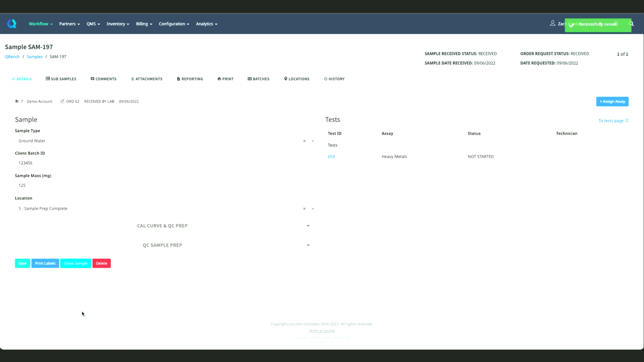Click the user profile icon
The width and height of the screenshot is (644, 362).
click(552, 23)
